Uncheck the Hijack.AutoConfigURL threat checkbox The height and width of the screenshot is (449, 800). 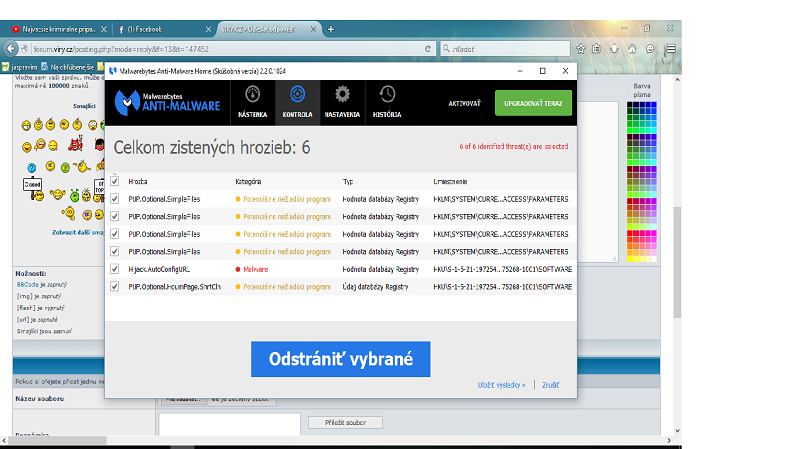[x=115, y=269]
